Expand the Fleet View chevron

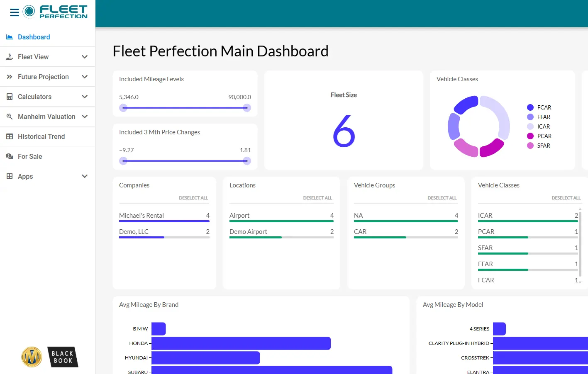(x=85, y=57)
